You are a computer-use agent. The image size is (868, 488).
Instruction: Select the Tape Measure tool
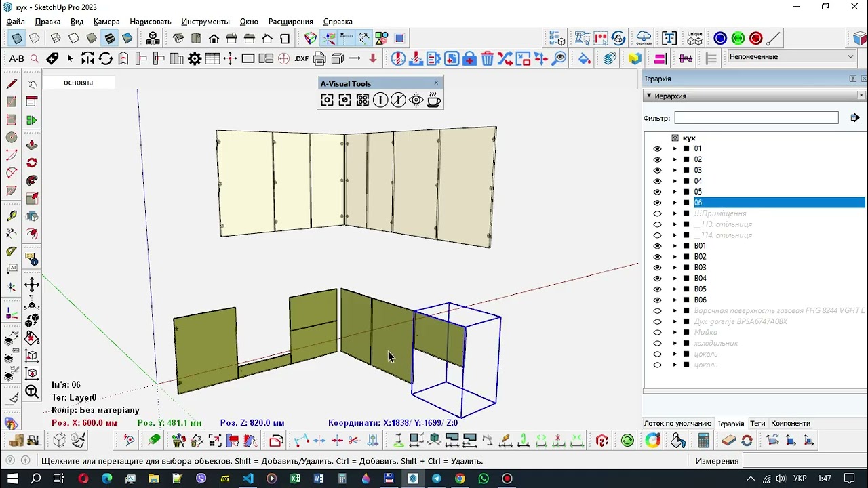click(x=12, y=216)
